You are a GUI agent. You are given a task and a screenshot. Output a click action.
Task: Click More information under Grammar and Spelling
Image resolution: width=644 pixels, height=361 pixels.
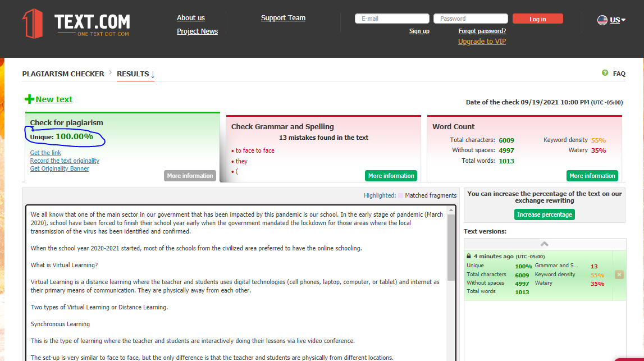click(x=391, y=176)
